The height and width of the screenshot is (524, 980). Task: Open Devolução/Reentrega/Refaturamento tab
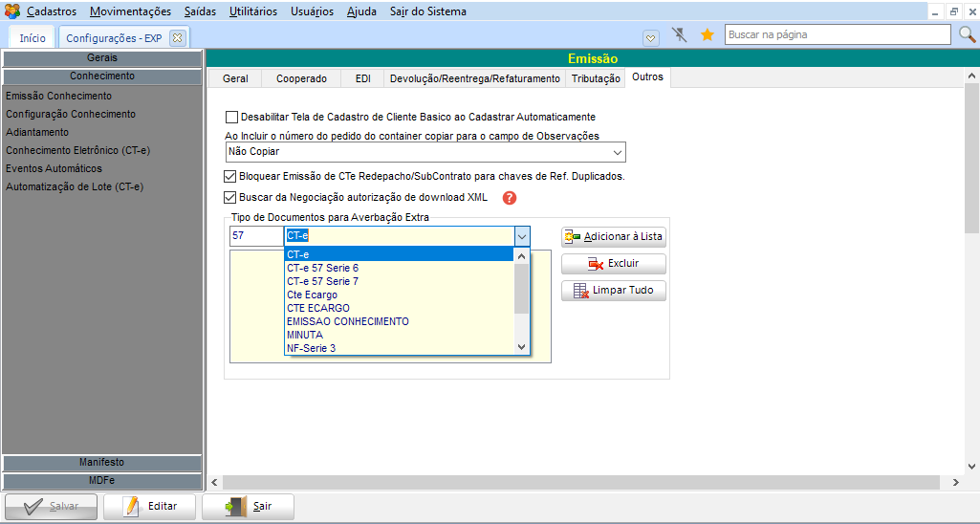pos(475,78)
